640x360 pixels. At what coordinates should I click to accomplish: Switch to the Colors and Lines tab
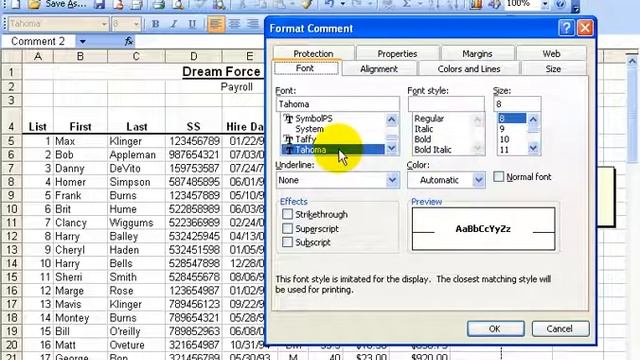tap(469, 69)
